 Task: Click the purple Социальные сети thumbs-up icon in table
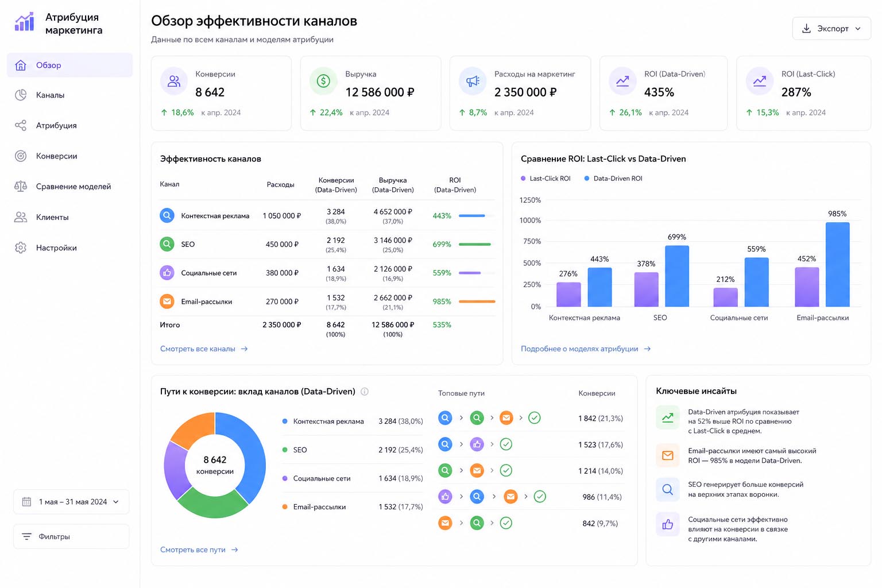pyautogui.click(x=167, y=273)
